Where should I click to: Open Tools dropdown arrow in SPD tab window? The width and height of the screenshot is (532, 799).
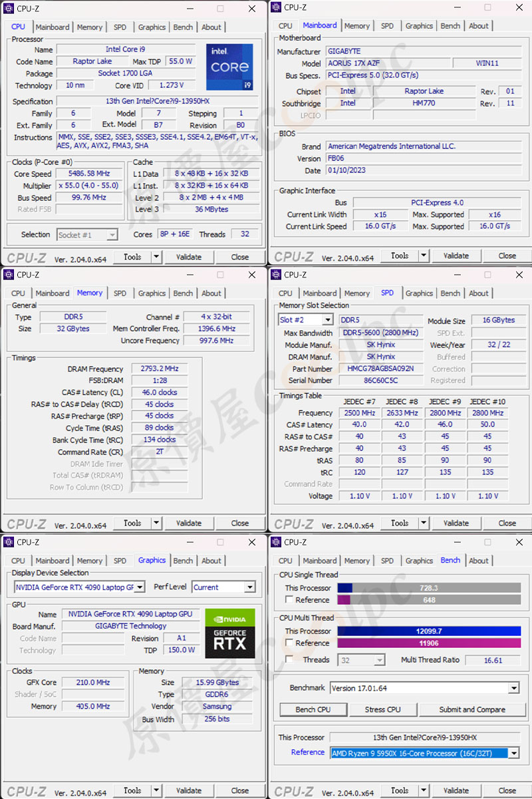(x=424, y=523)
